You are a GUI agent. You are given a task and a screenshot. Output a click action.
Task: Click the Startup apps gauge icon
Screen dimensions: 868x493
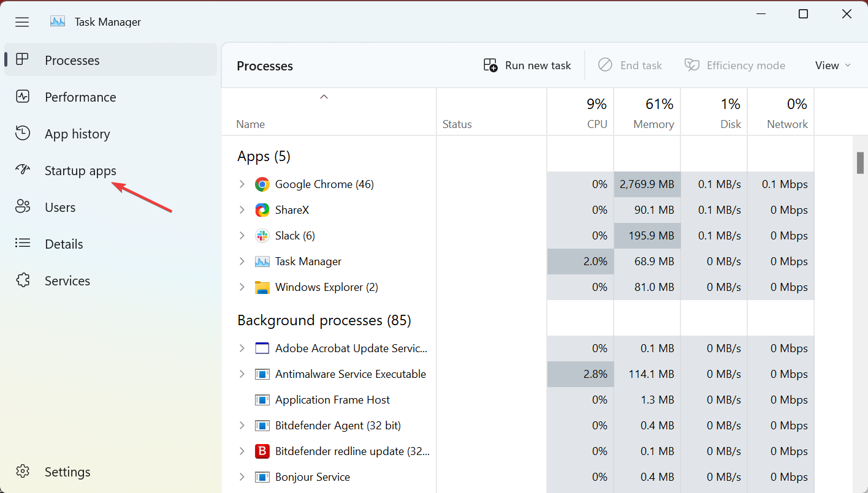(23, 170)
